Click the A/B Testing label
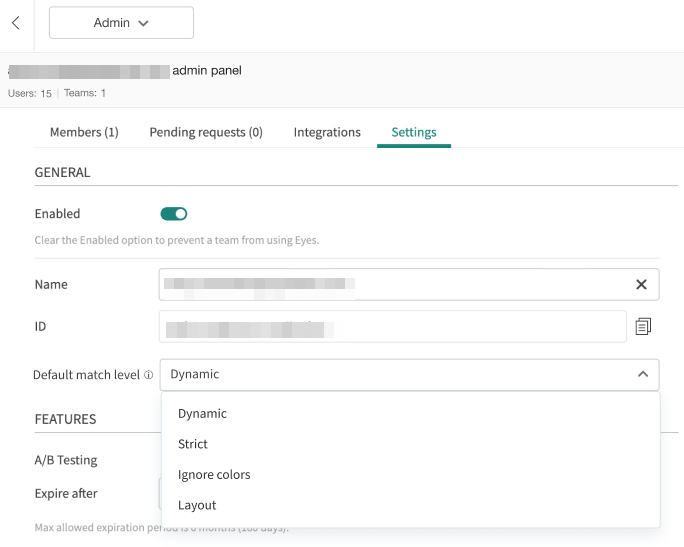Image resolution: width=684 pixels, height=547 pixels. coord(66,460)
